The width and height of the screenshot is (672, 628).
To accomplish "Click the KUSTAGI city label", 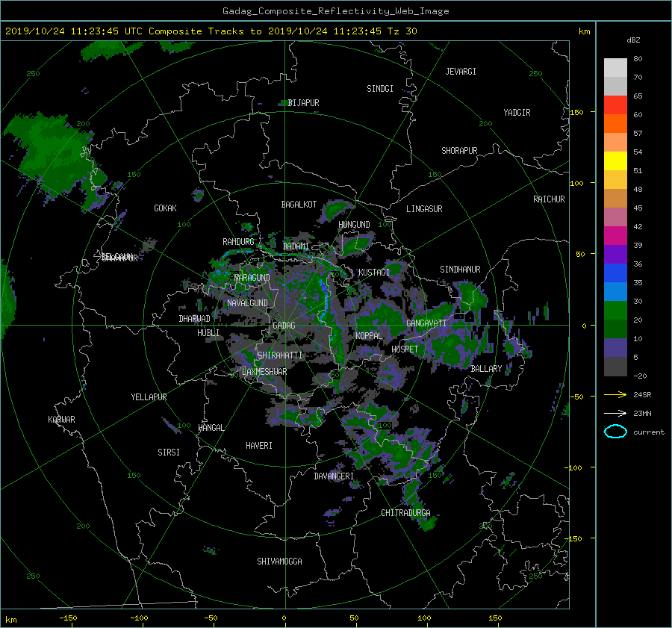I will [x=374, y=273].
